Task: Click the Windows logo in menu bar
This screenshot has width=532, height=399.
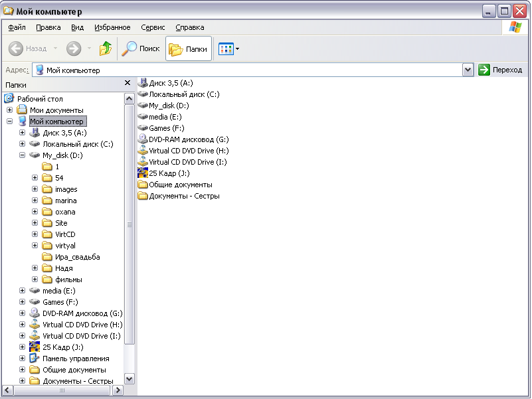Action: coord(515,27)
